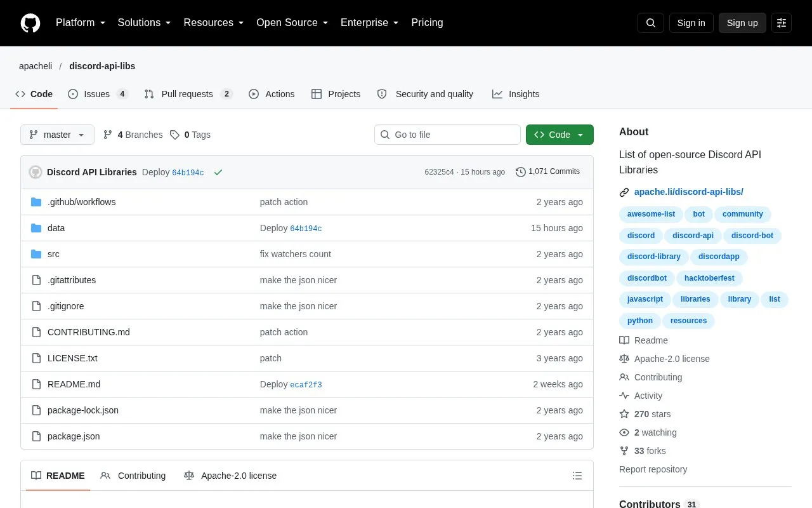
Task: Expand the Enterprise menu
Action: tap(370, 23)
